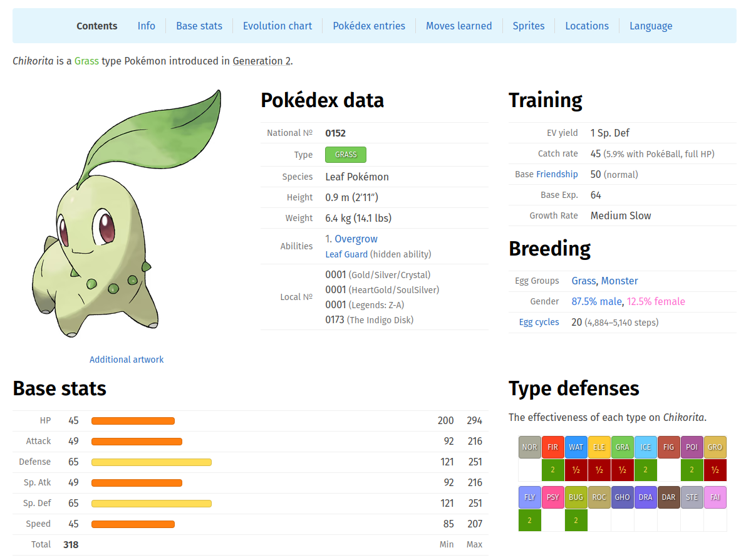
Task: Select the FAI type icon
Action: pyautogui.click(x=715, y=497)
